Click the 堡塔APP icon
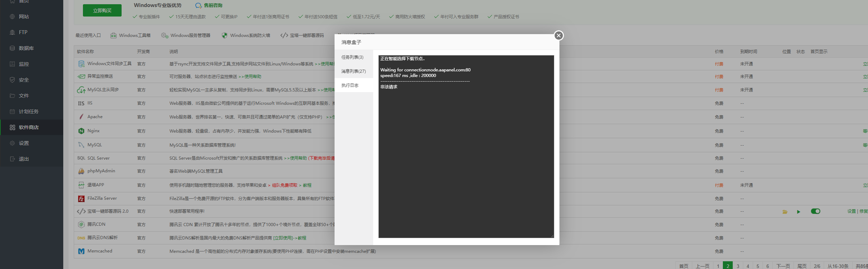 pos(81,185)
